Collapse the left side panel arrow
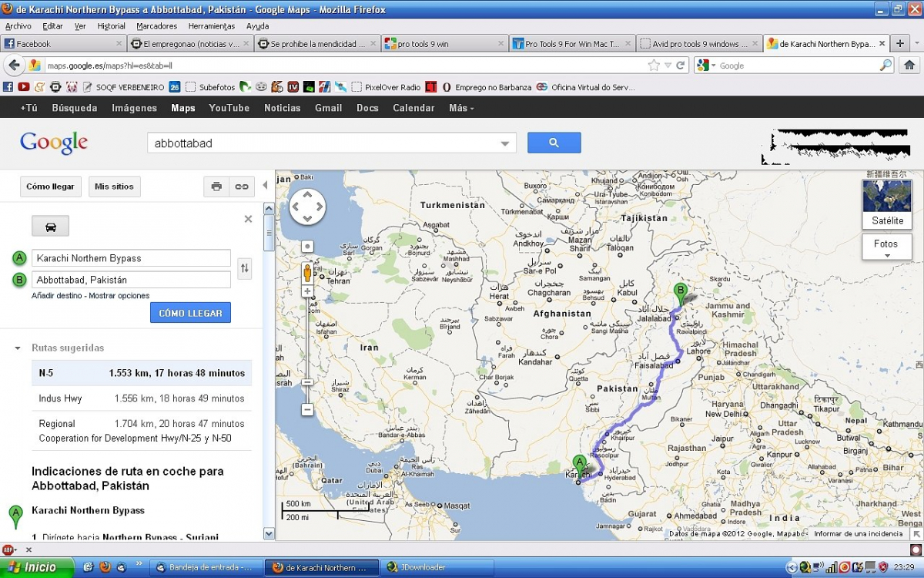This screenshot has height=578, width=924. coord(265,185)
